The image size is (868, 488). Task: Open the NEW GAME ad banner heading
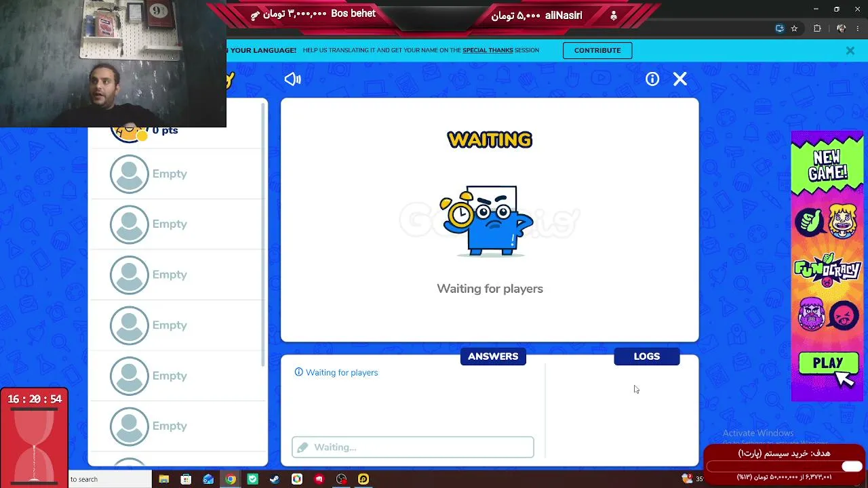click(828, 165)
